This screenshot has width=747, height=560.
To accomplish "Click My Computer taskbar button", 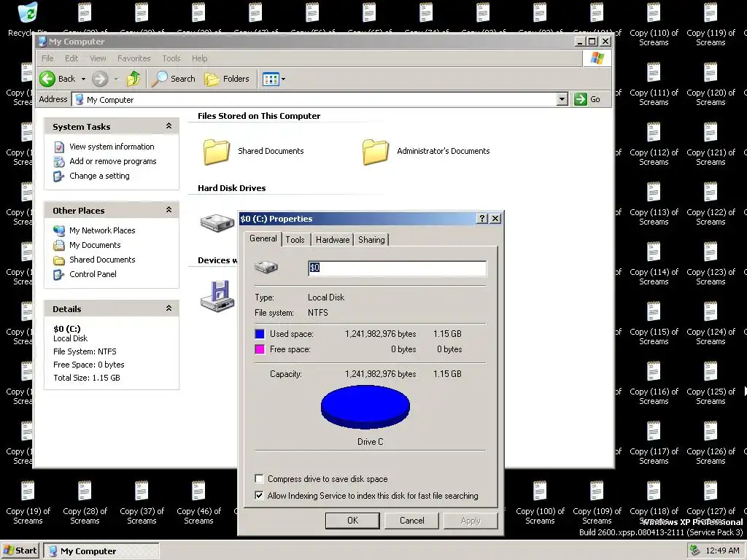I will [101, 551].
